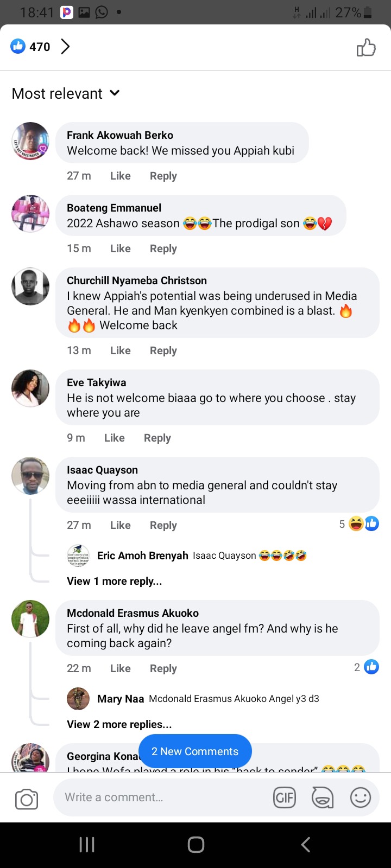Viewport: 391px width, 868px height.
Task: Like Frank Akowuah Berko's comment
Action: 120,176
